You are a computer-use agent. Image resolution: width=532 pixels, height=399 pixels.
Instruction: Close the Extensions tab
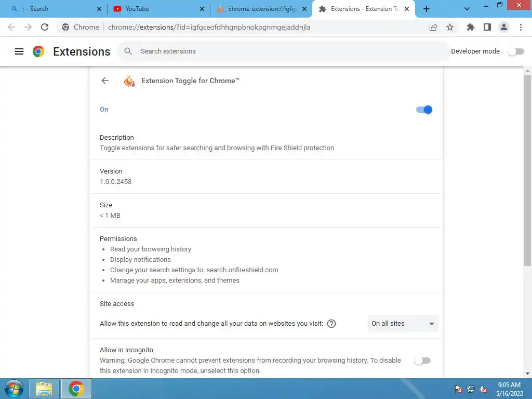(407, 9)
